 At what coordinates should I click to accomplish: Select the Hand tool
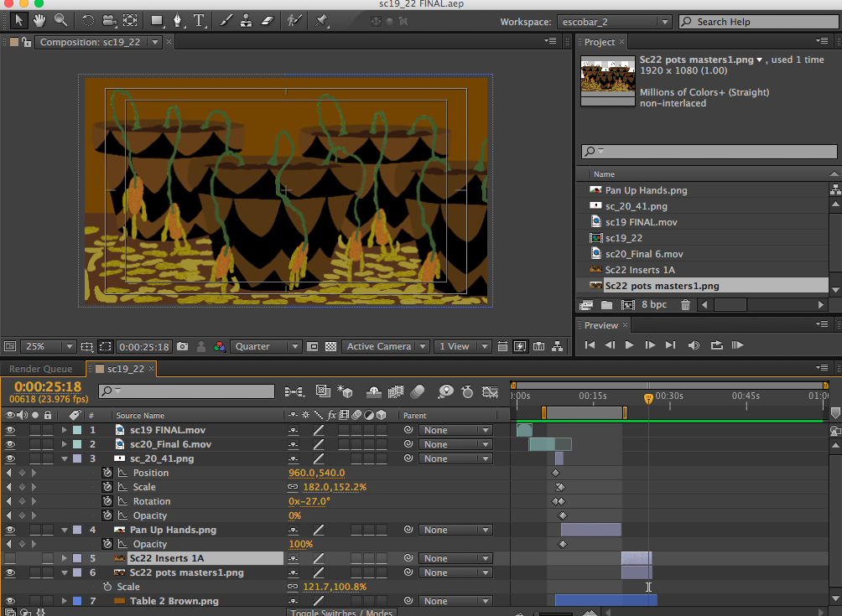tap(39, 21)
